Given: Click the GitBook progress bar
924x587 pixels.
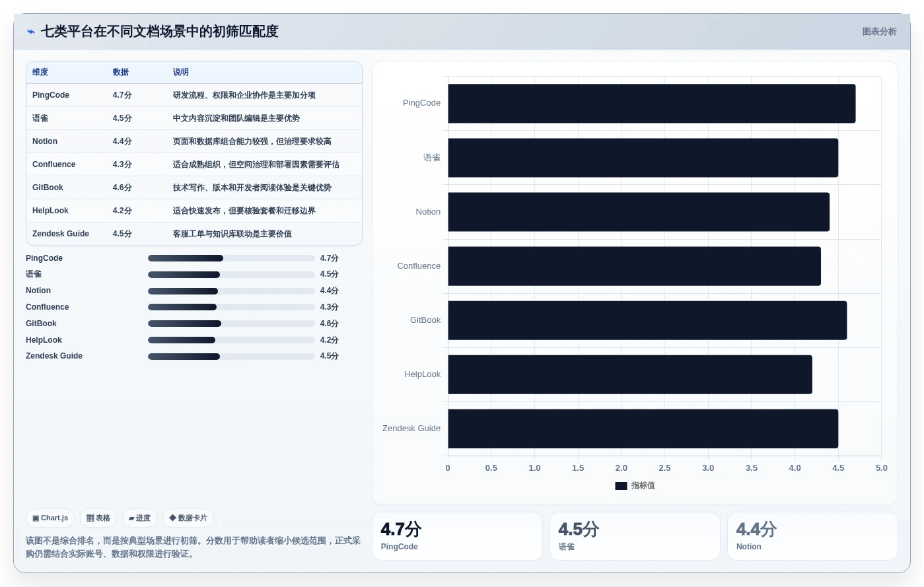Looking at the screenshot, I should click(231, 324).
